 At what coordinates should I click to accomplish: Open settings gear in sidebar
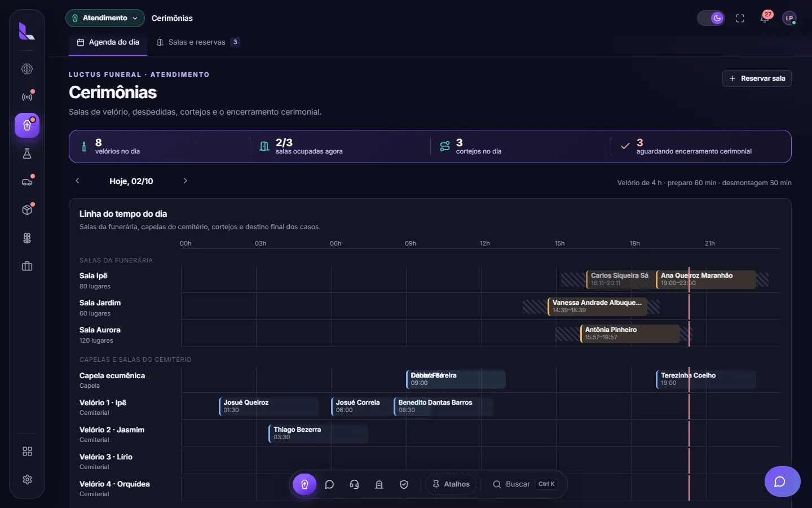coord(27,480)
